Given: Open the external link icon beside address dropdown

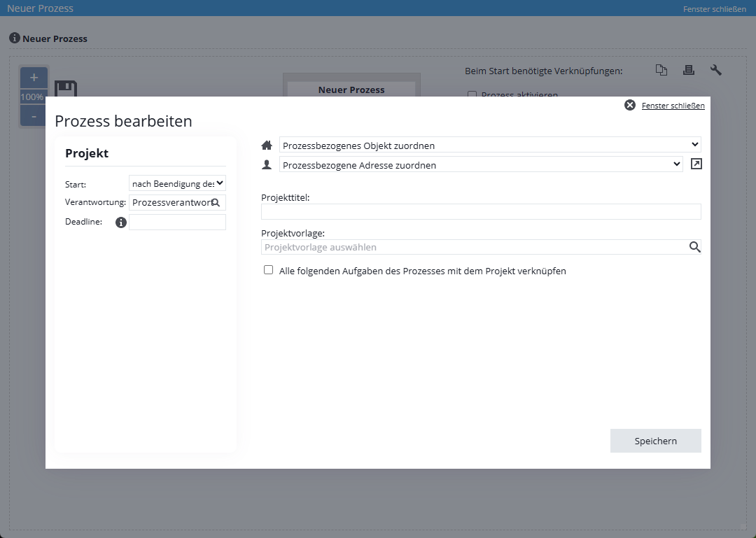Looking at the screenshot, I should tap(695, 164).
